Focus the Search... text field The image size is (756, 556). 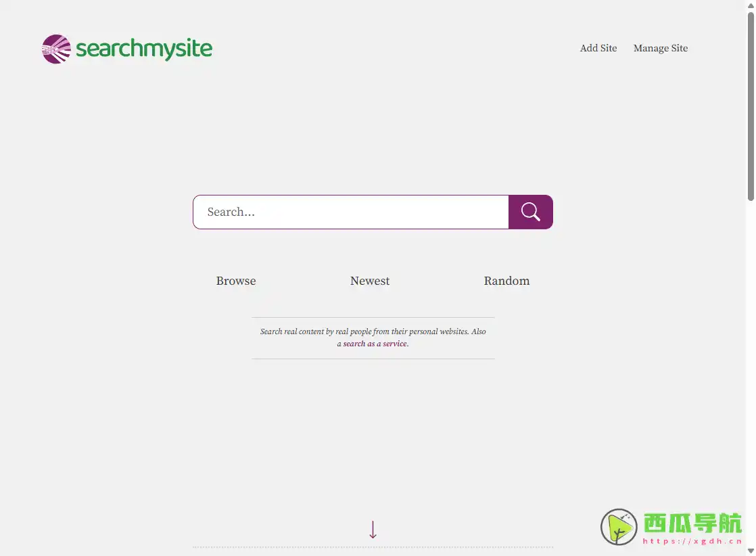click(350, 212)
